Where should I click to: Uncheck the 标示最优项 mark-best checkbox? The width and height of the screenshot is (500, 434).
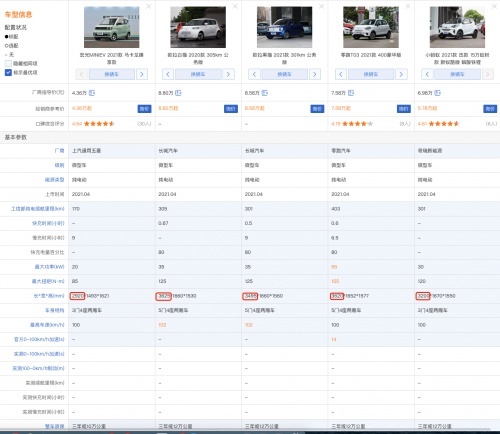point(8,72)
